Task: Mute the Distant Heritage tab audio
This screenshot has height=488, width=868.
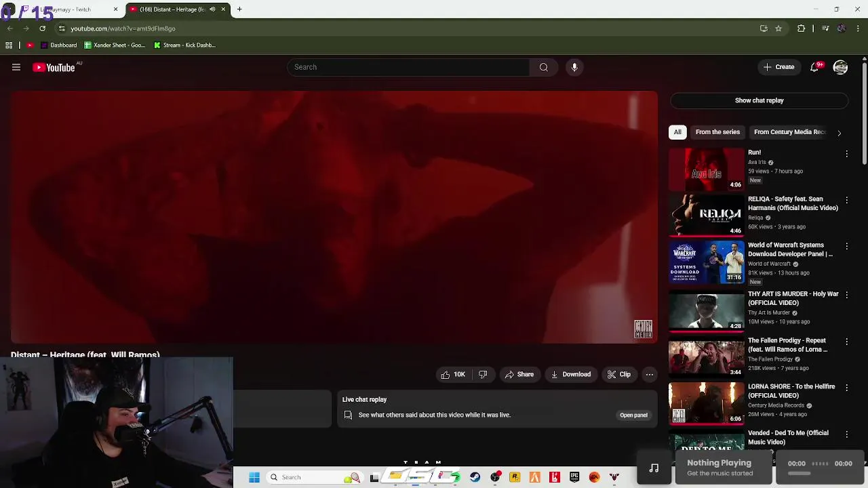Action: tap(212, 9)
